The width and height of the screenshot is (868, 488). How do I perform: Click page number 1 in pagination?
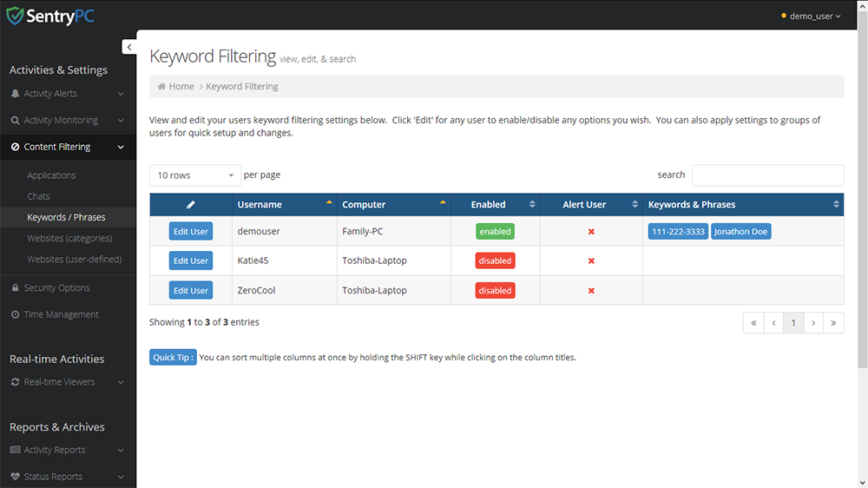click(x=793, y=323)
